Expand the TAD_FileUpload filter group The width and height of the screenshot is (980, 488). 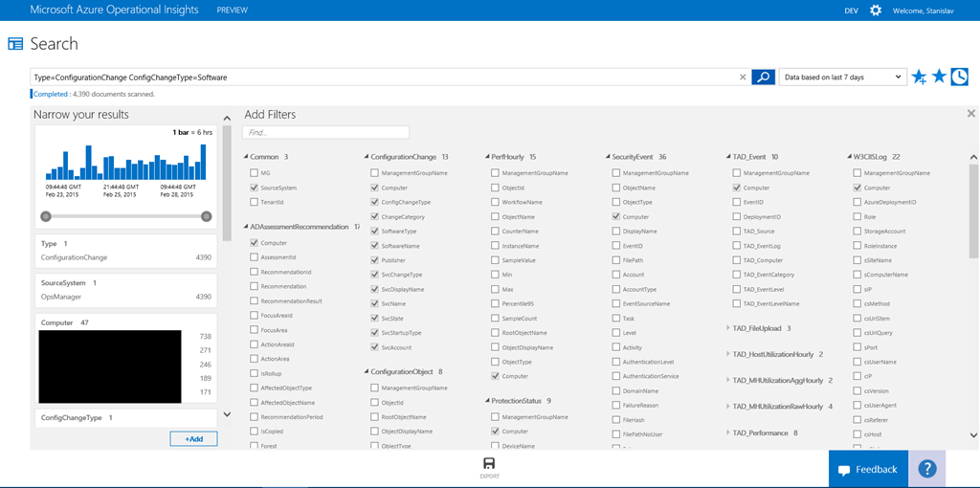[727, 328]
